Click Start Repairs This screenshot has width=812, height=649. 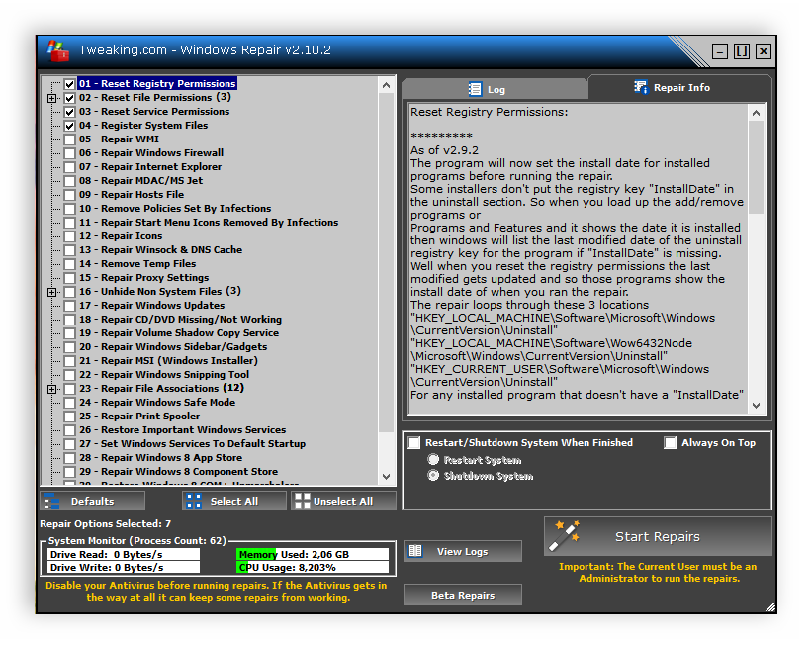point(658,536)
